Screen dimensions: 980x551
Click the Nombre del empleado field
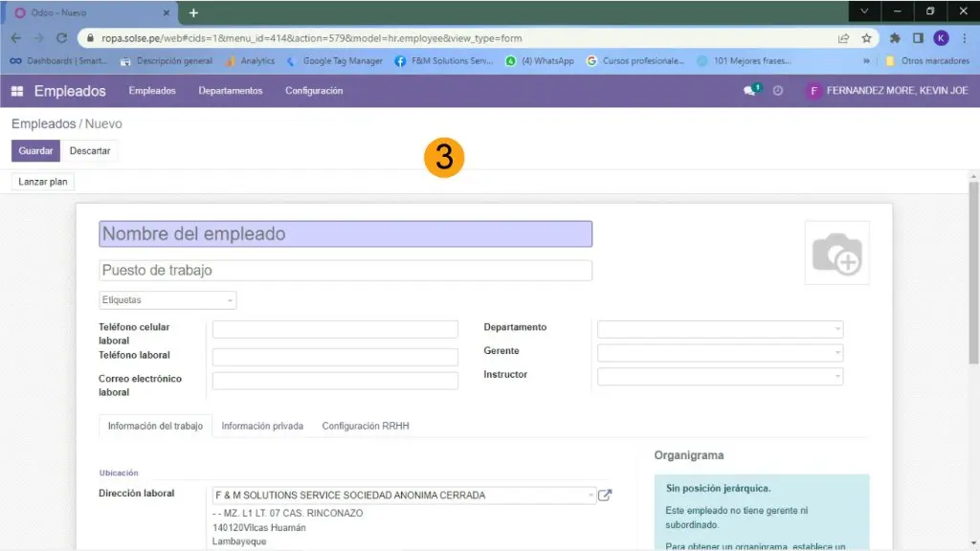(x=345, y=234)
